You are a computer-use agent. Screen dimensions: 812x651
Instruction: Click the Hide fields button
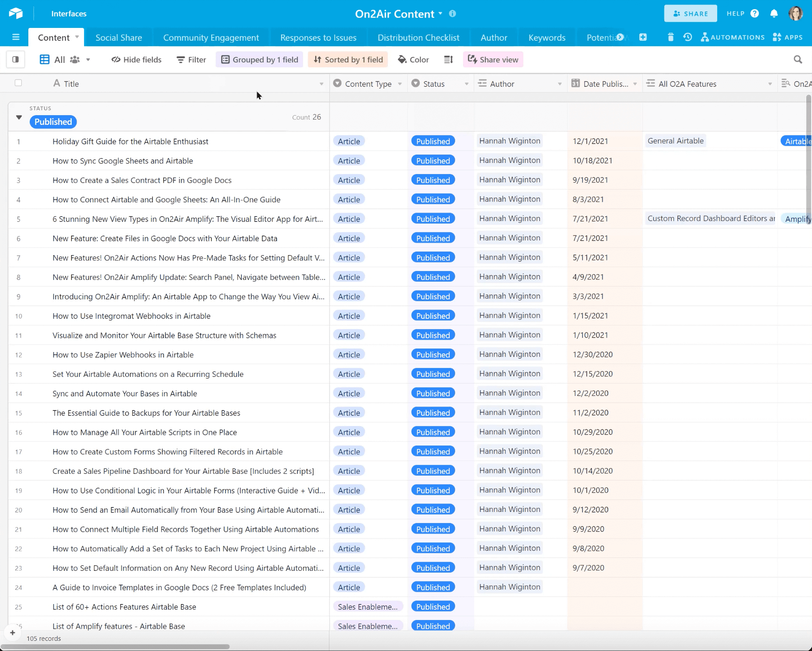click(x=136, y=59)
